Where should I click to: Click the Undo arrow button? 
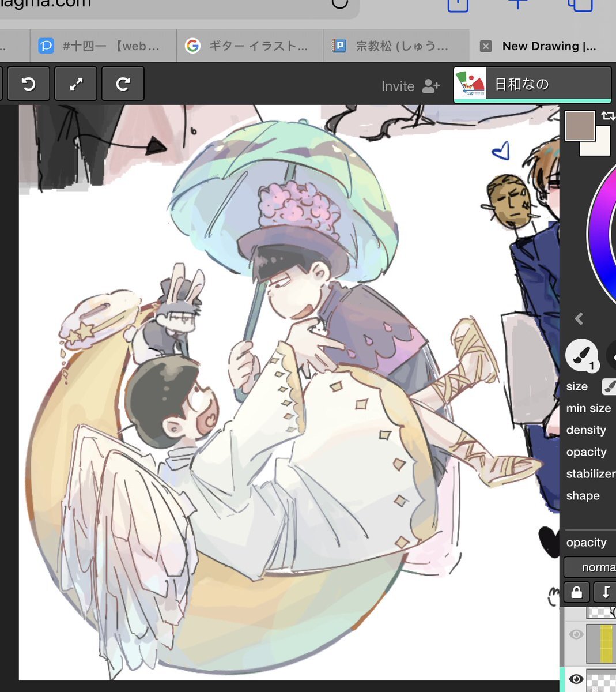pos(28,84)
